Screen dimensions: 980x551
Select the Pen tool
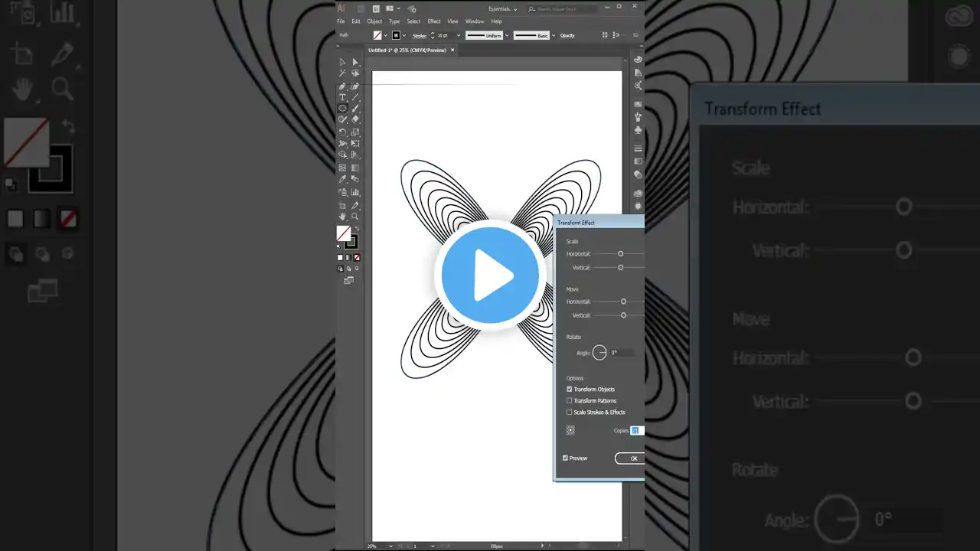tap(342, 86)
